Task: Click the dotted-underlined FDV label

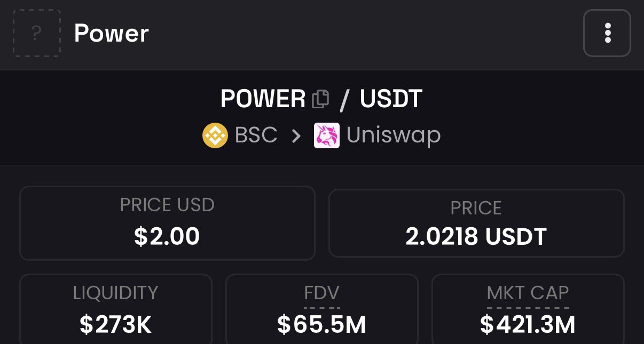Action: click(321, 293)
